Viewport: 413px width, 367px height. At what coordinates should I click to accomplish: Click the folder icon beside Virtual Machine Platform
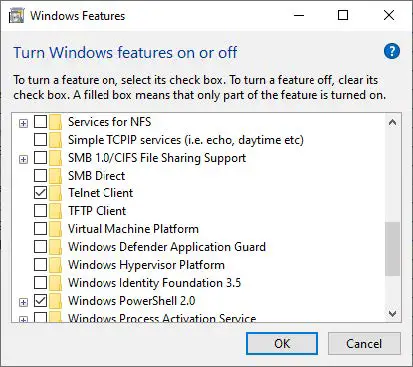pos(56,229)
